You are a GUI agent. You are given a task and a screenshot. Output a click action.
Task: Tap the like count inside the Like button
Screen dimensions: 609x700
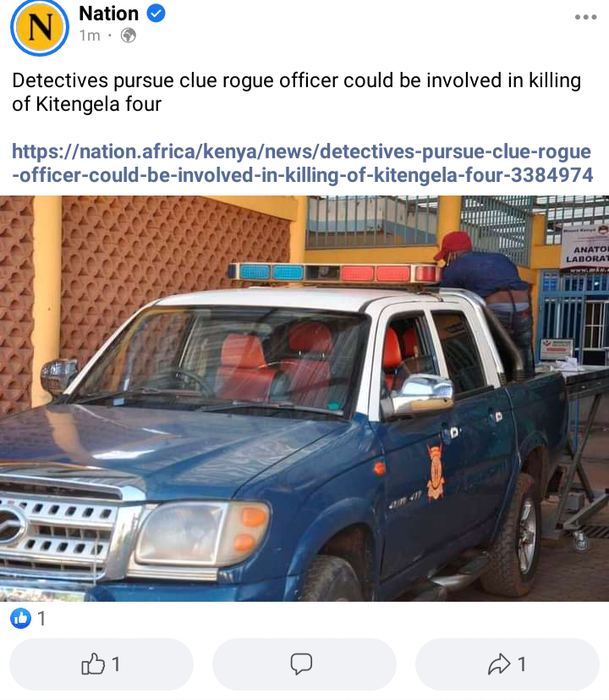(116, 664)
